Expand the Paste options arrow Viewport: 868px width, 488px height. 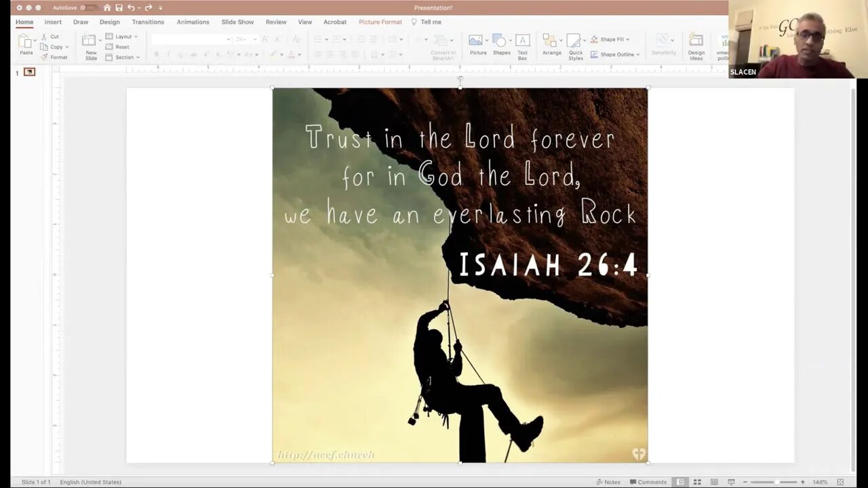click(35, 41)
